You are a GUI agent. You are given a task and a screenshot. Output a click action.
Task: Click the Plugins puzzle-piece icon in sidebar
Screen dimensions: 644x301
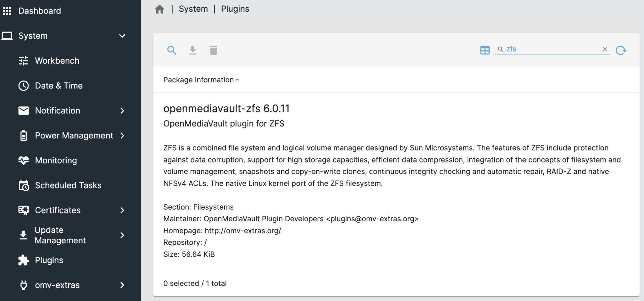(23, 260)
